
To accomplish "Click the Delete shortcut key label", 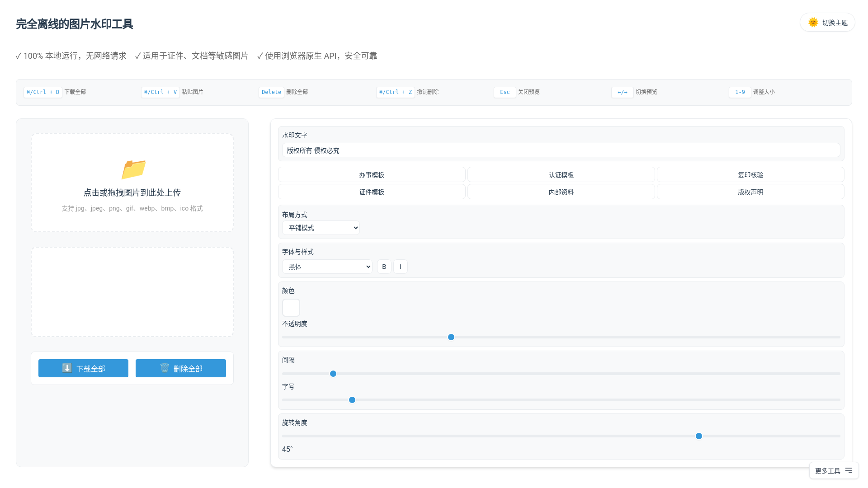I will coord(271,92).
